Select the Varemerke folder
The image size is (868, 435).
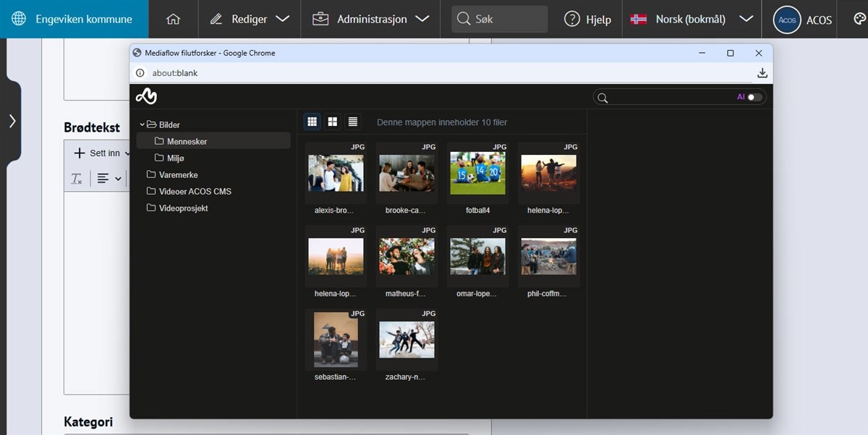[178, 174]
